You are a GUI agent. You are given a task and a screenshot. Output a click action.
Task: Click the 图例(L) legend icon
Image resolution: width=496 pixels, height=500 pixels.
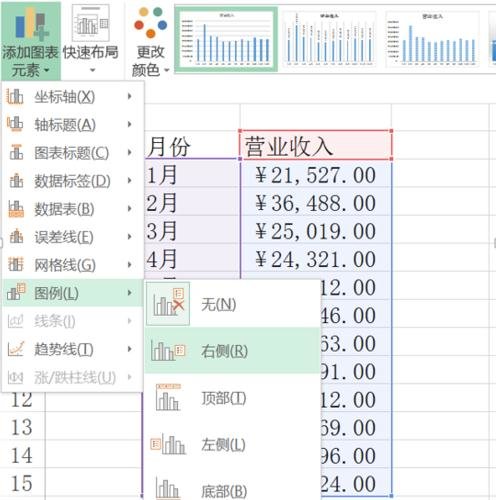pos(16,292)
